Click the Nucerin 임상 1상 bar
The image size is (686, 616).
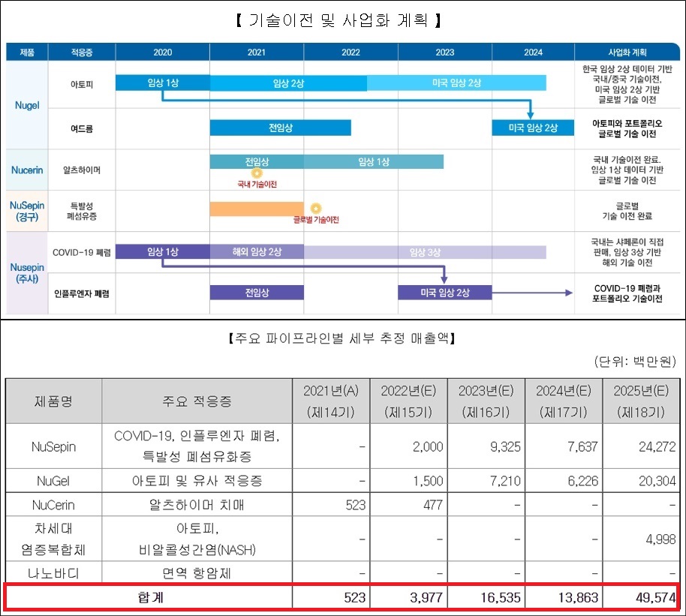point(374,161)
